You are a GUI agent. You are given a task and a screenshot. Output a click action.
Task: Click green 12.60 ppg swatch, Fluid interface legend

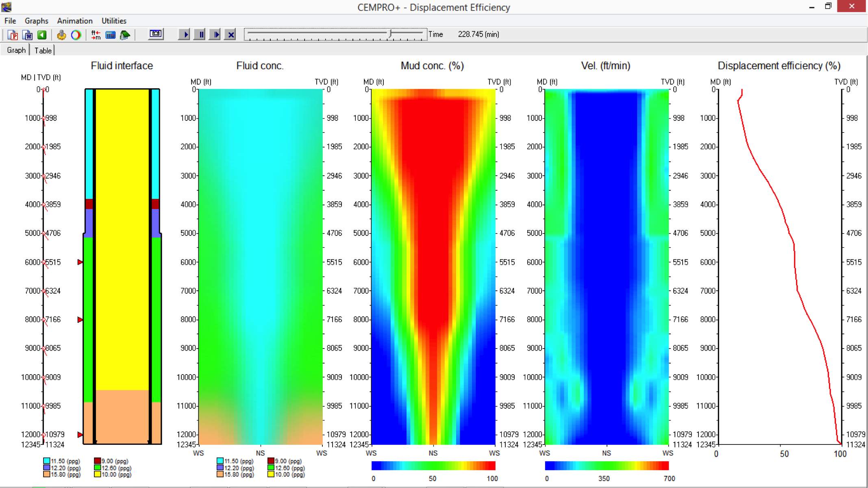[97, 468]
